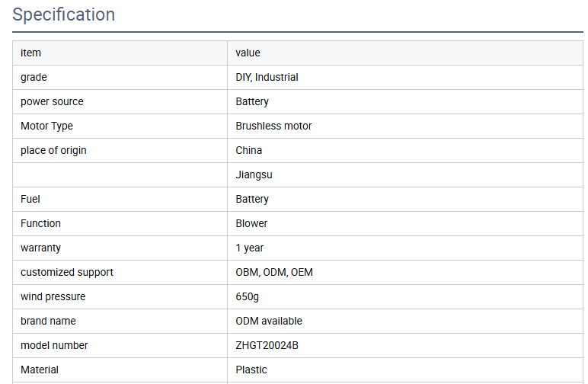The width and height of the screenshot is (588, 384).
Task: Select the '1 year' warranty value
Action: (250, 248)
